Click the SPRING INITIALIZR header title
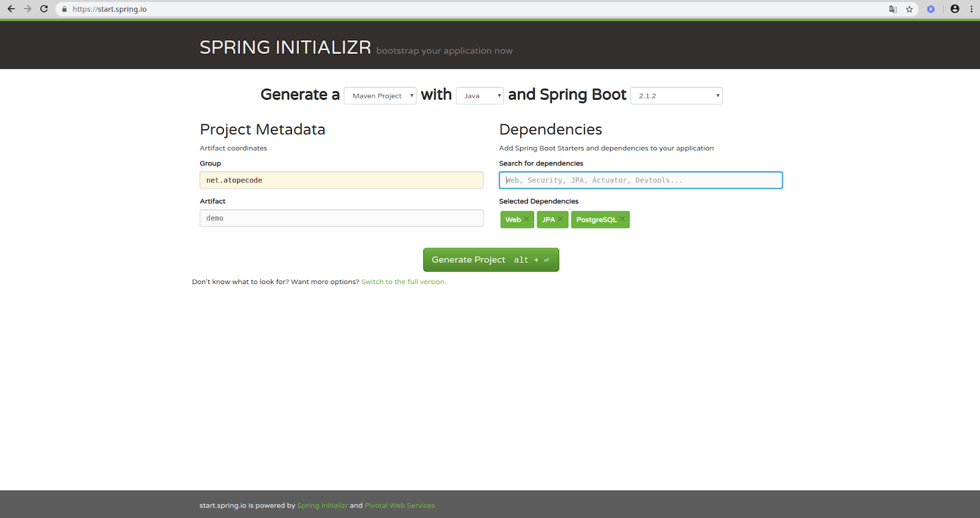 (x=285, y=47)
